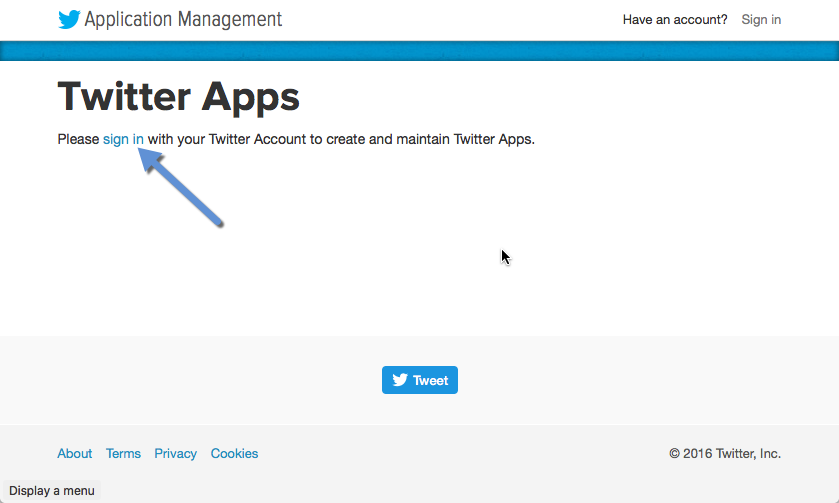839x503 pixels.
Task: Click the word "Please" starting the paragraph
Action: coord(78,139)
